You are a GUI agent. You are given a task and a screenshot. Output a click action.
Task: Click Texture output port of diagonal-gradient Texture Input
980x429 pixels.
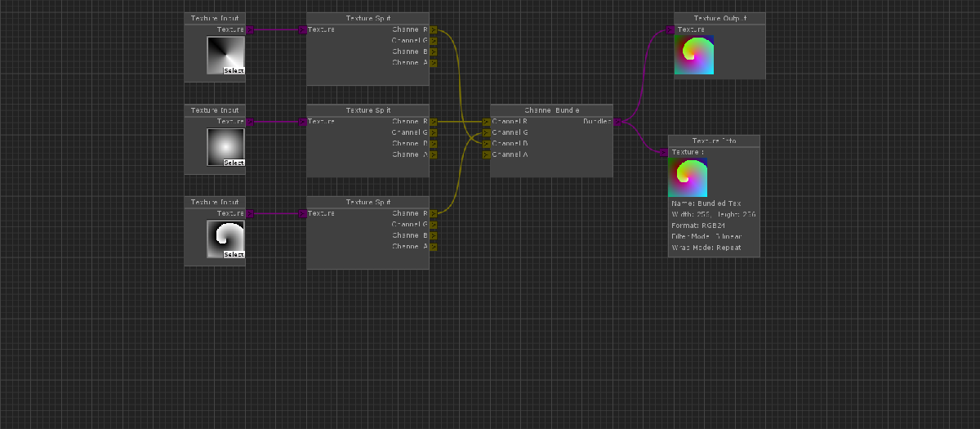click(x=250, y=29)
